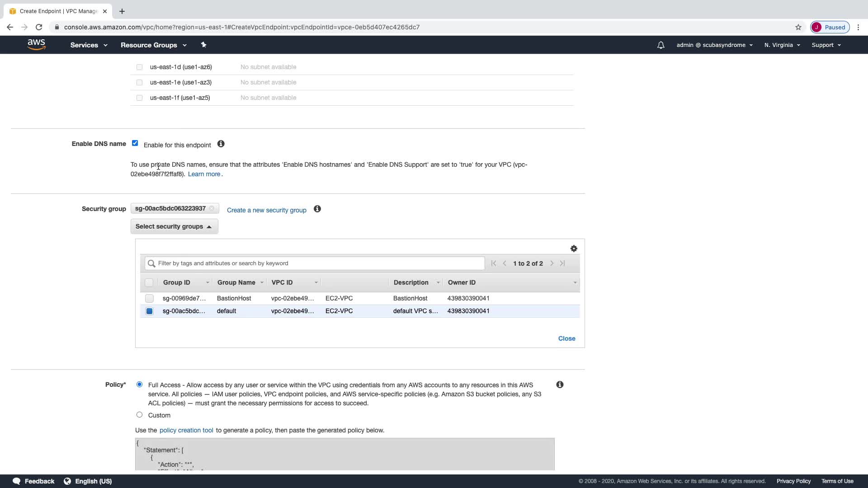The image size is (868, 488).
Task: Check the BastionHost security group row
Action: (149, 298)
